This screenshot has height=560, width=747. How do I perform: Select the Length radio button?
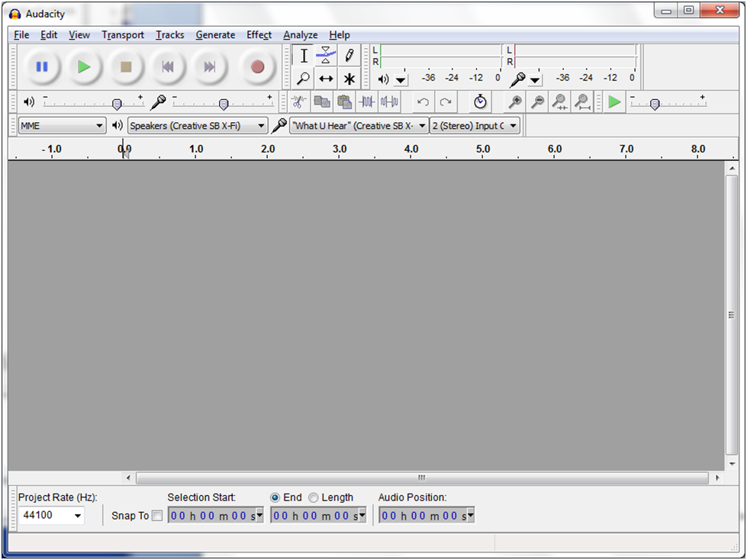click(314, 497)
